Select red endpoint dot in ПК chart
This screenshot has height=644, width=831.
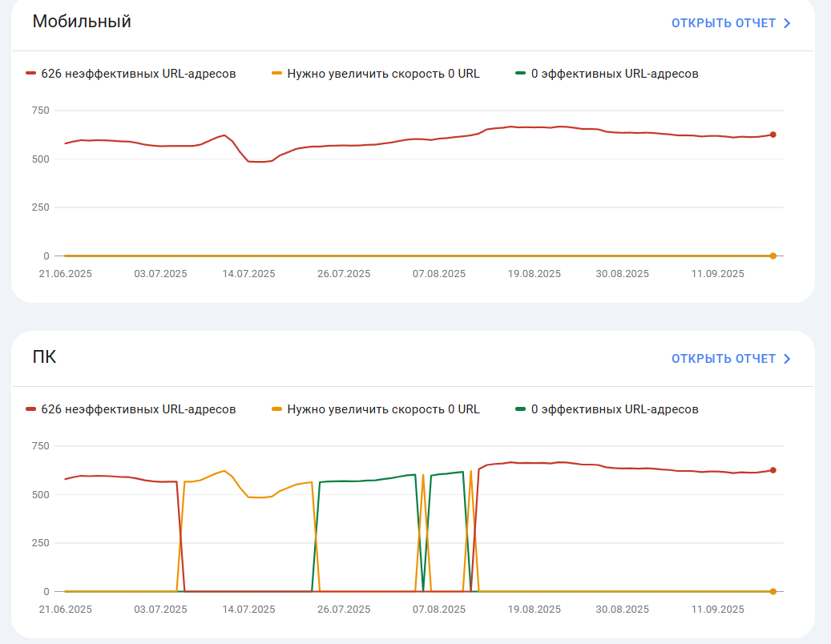click(773, 470)
